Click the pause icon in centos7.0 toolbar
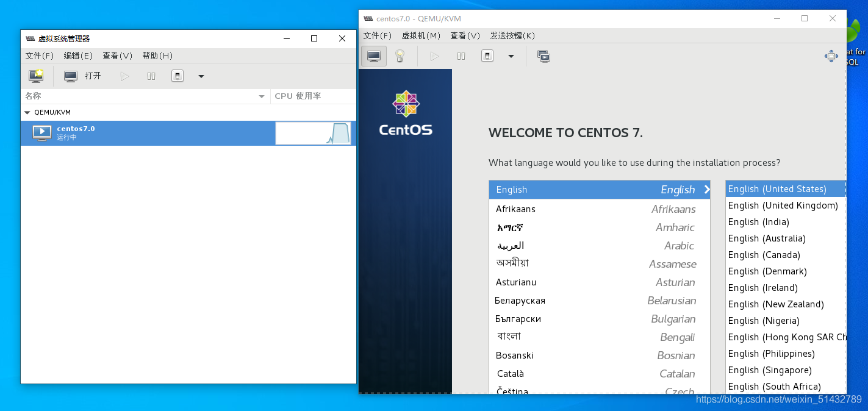 461,56
